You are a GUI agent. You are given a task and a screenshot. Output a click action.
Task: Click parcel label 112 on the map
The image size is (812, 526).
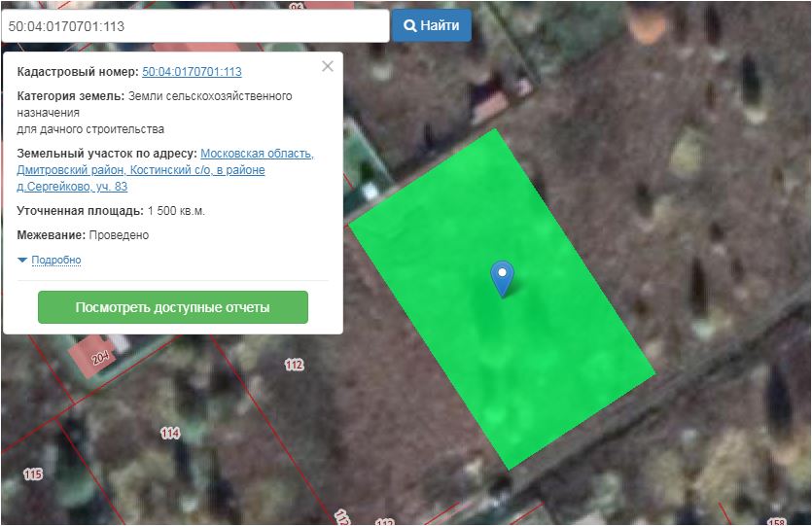click(x=294, y=365)
